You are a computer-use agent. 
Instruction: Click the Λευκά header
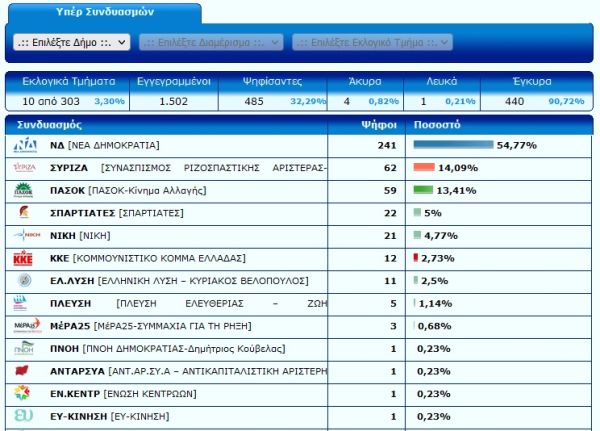click(x=442, y=82)
